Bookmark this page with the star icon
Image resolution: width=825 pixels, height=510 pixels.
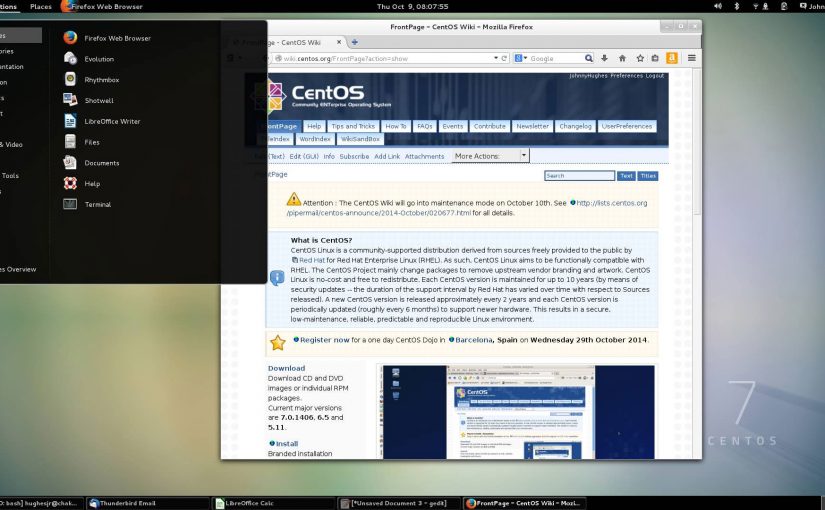[x=640, y=58]
